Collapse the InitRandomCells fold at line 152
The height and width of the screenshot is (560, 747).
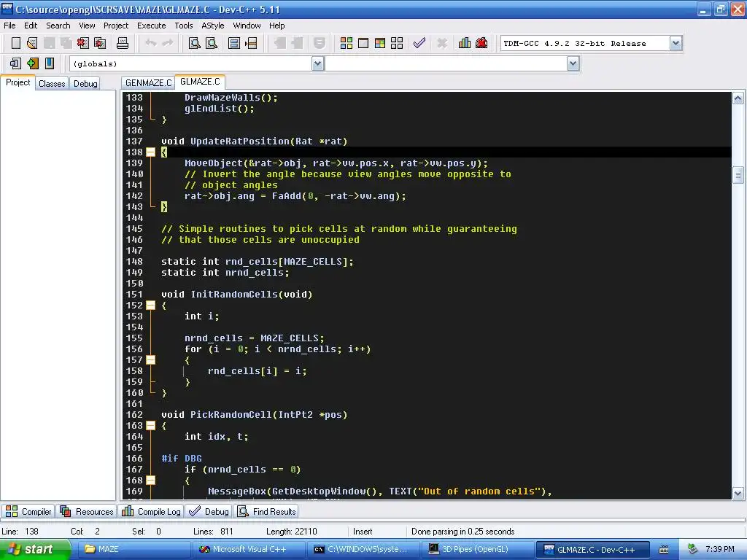[x=150, y=306]
